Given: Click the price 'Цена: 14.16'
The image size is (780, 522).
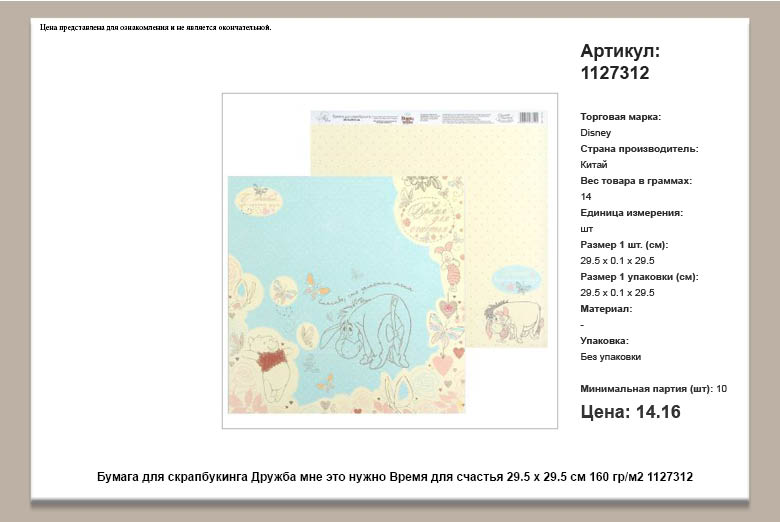Looking at the screenshot, I should coord(630,412).
